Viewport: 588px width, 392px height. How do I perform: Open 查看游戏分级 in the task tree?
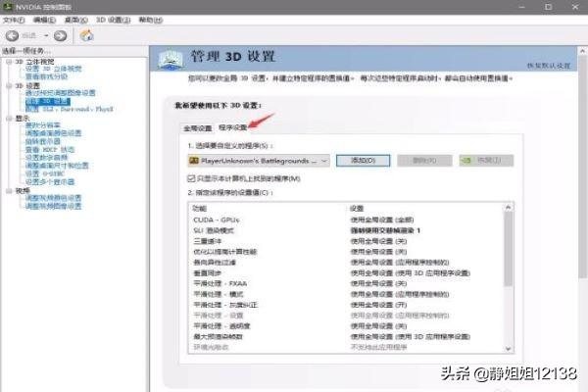(46, 76)
